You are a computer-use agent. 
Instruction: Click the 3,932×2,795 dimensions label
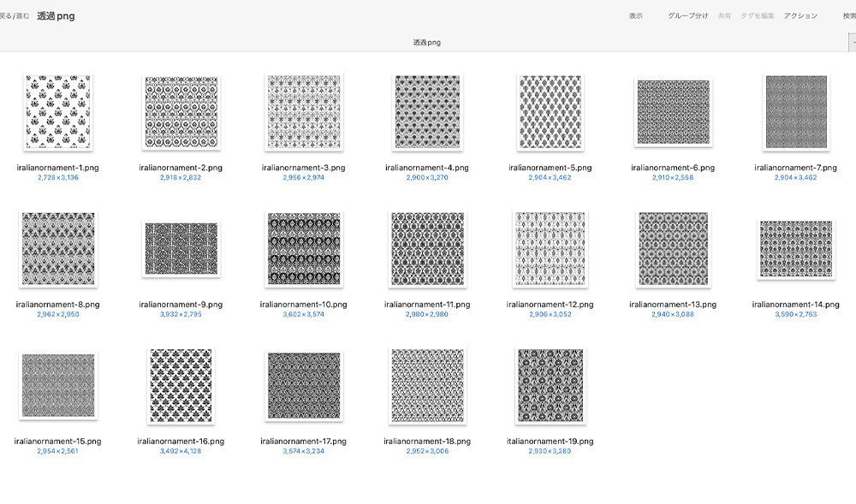(181, 314)
